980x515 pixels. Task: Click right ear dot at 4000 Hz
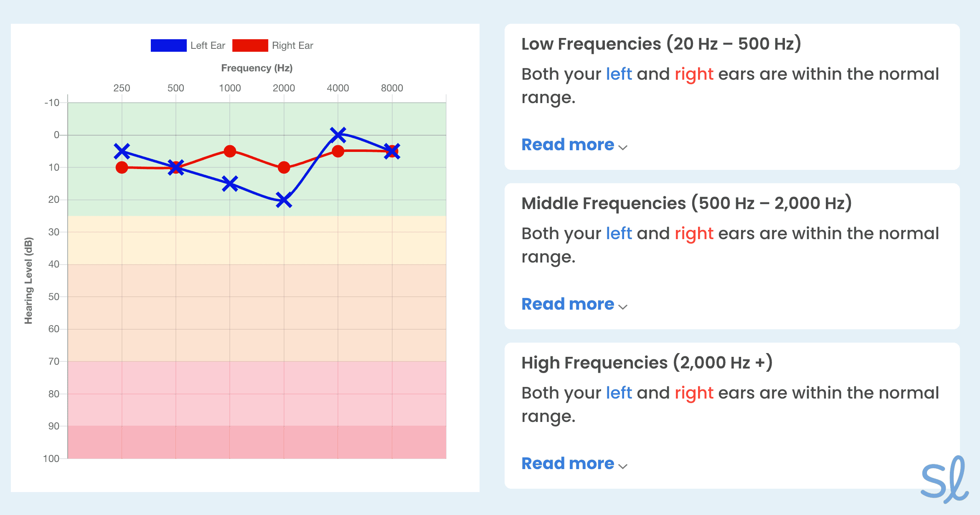click(338, 151)
